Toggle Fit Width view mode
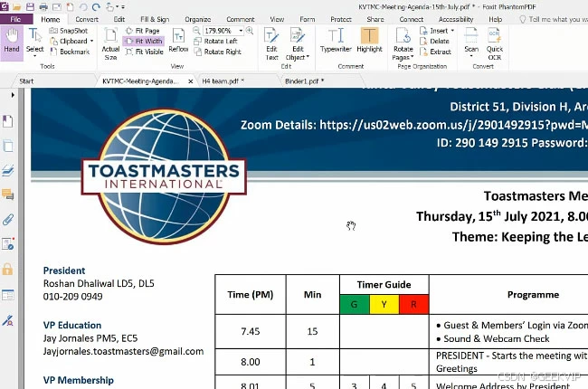Image resolution: width=588 pixels, height=389 pixels. click(x=143, y=41)
